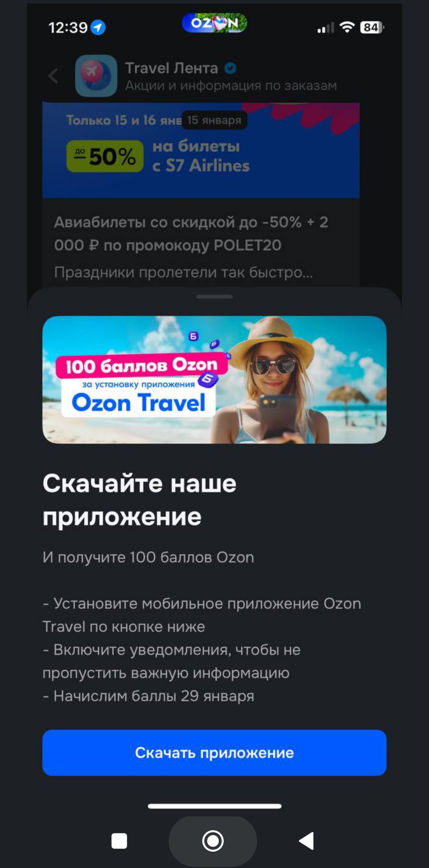The height and width of the screenshot is (868, 429).
Task: Tap the back chevron arrow
Action: (53, 76)
